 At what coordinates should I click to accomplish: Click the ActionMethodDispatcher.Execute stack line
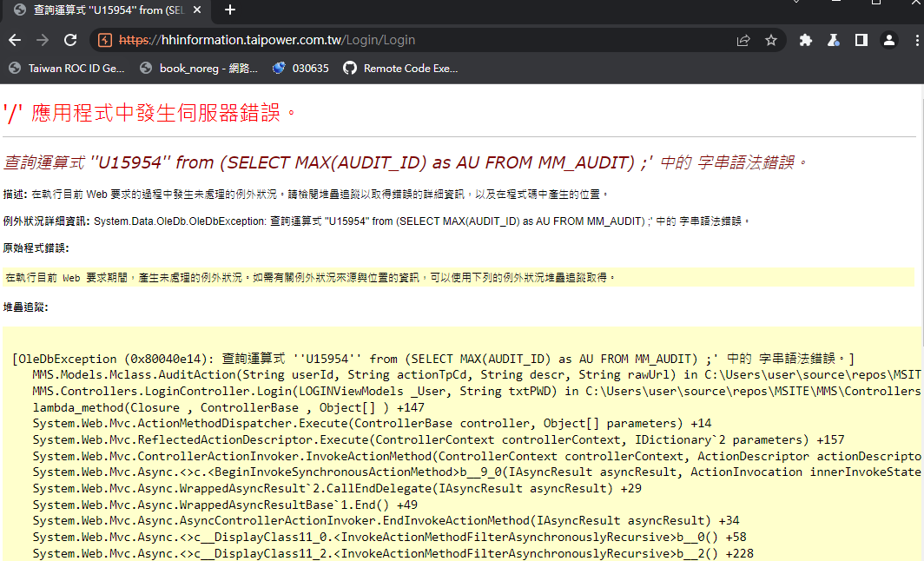click(x=372, y=424)
